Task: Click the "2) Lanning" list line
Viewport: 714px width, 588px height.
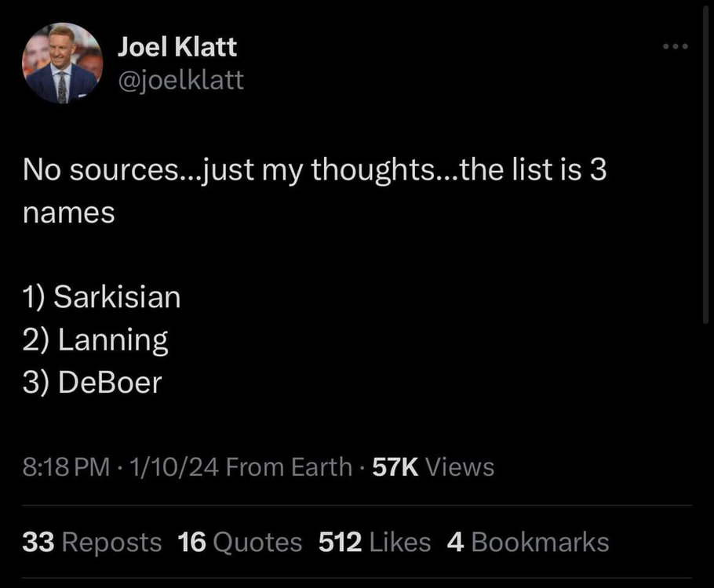Action: click(95, 339)
